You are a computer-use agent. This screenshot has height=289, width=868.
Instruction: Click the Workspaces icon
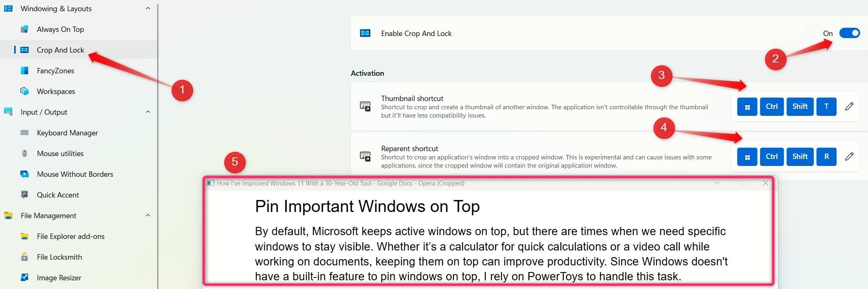pos(24,91)
